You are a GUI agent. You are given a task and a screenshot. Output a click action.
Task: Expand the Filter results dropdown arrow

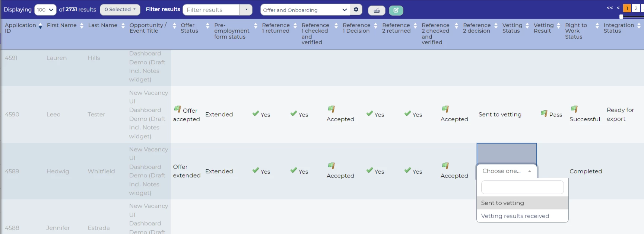pyautogui.click(x=246, y=10)
